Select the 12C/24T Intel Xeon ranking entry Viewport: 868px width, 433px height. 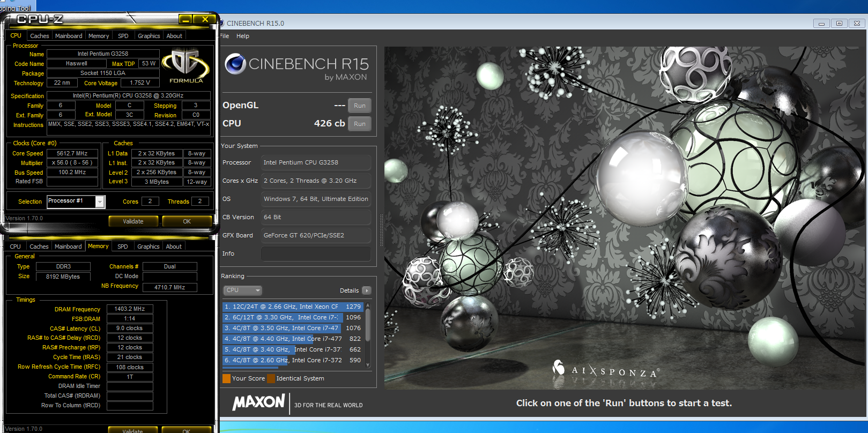tap(293, 307)
